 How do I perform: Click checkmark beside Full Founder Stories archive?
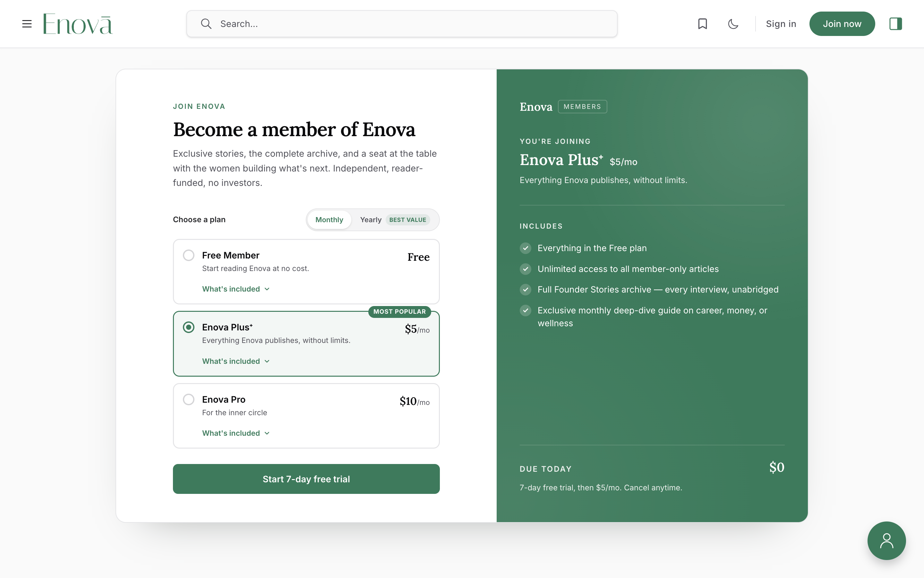click(x=526, y=290)
